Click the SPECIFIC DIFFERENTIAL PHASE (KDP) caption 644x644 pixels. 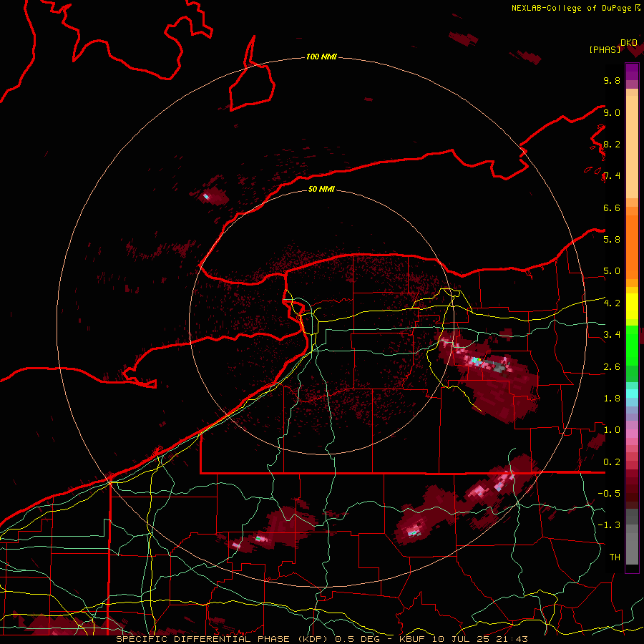(223, 639)
